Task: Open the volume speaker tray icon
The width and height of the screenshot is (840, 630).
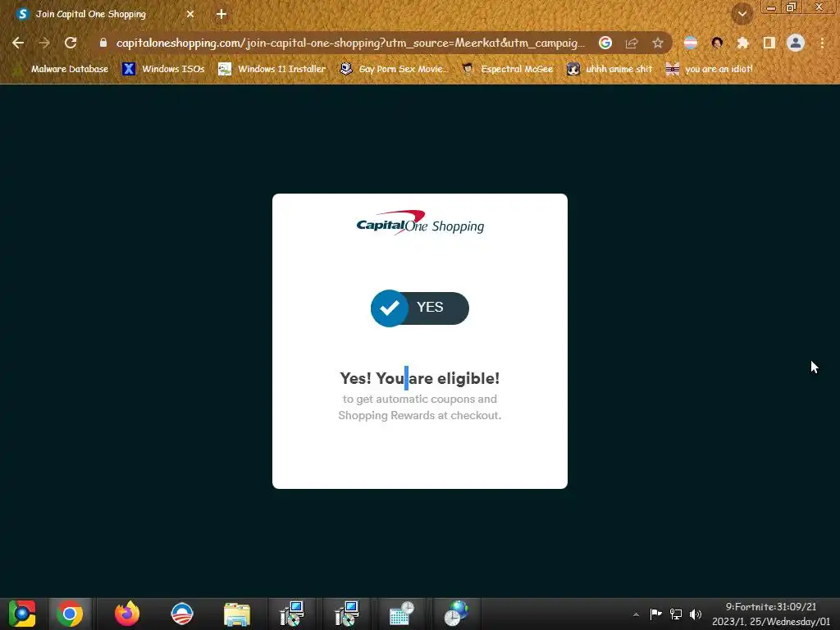Action: click(x=696, y=614)
